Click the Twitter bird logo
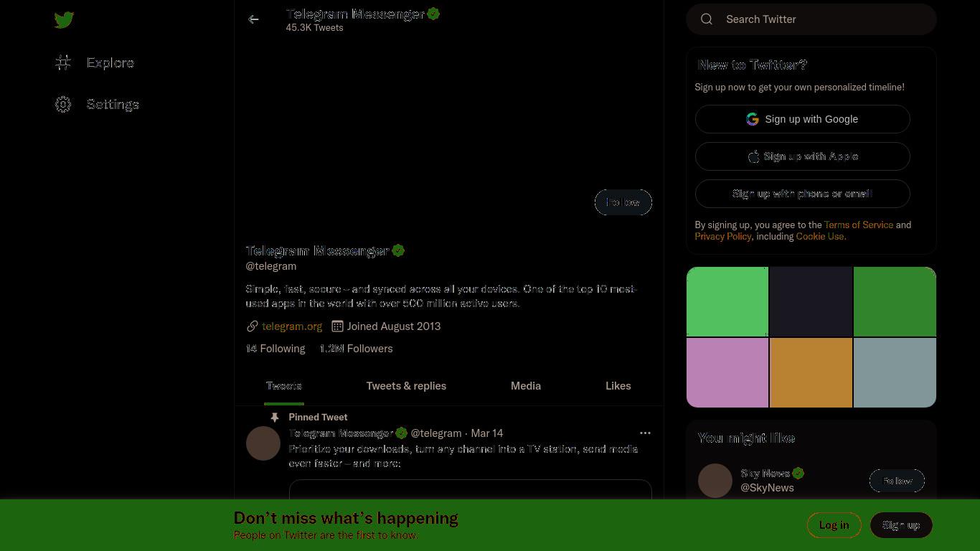 pos(64,20)
